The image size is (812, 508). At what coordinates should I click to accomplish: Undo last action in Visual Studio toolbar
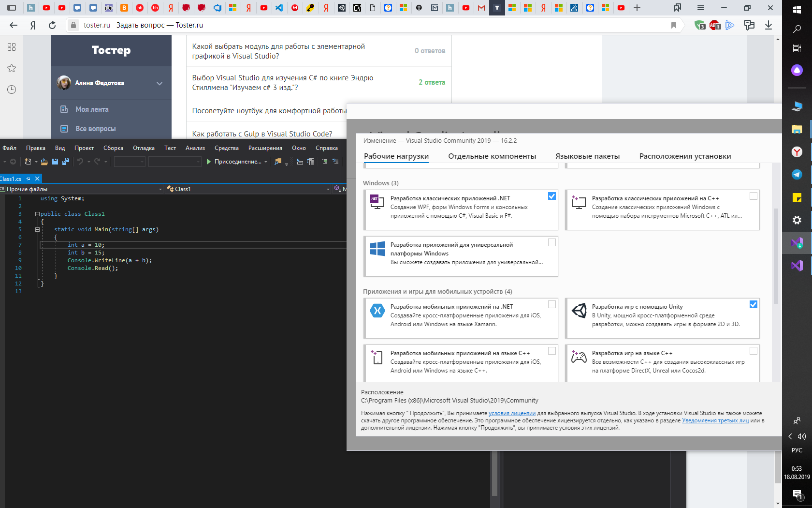[x=80, y=162]
